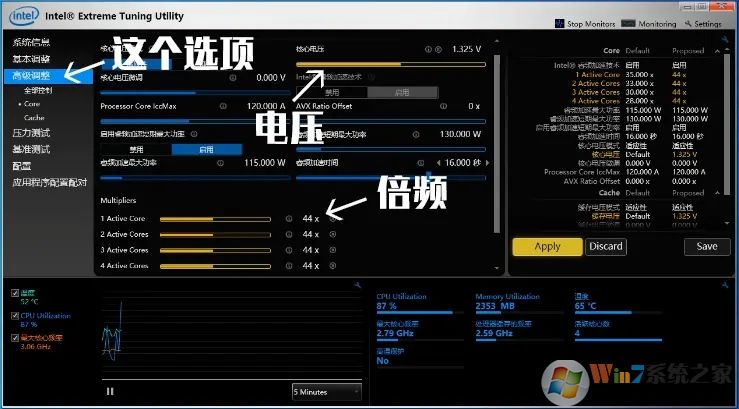Select 禁用 for short-term max power toggle
Viewport: 739px width, 409px height.
[x=136, y=150]
